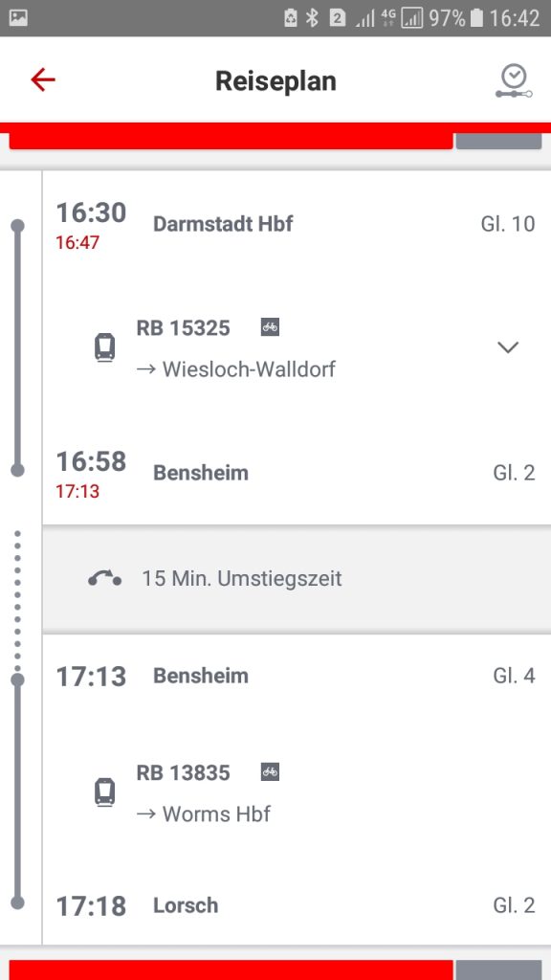Open the picture notification in status bar
The width and height of the screenshot is (551, 980).
[19, 18]
